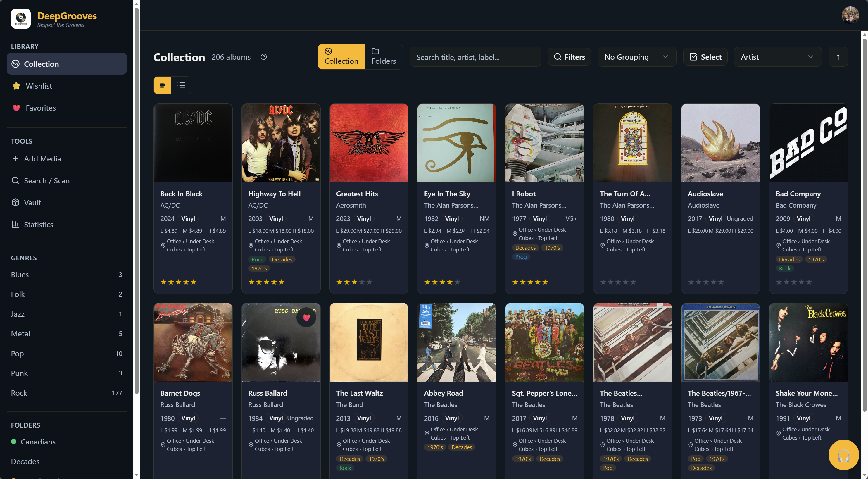Click the green dot beside Canadians folder

(14, 441)
